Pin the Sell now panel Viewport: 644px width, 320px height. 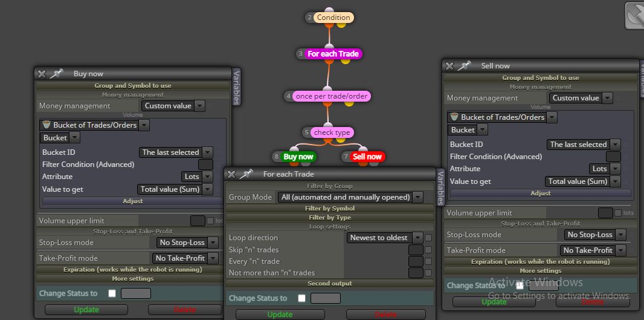(x=464, y=66)
